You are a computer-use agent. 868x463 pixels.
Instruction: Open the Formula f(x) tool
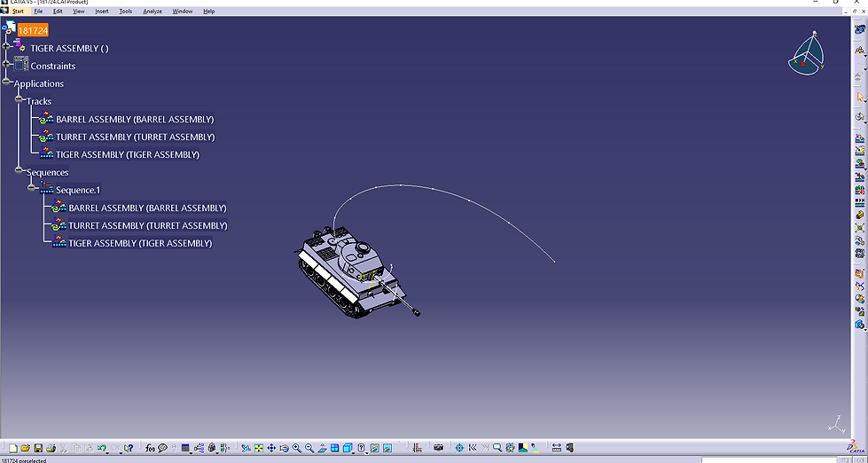click(x=150, y=448)
